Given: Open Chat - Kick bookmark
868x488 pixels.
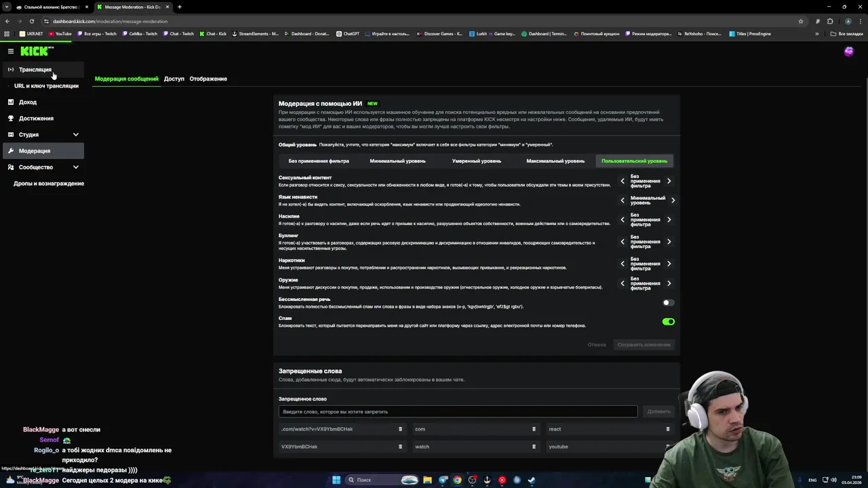Looking at the screenshot, I should [x=213, y=34].
